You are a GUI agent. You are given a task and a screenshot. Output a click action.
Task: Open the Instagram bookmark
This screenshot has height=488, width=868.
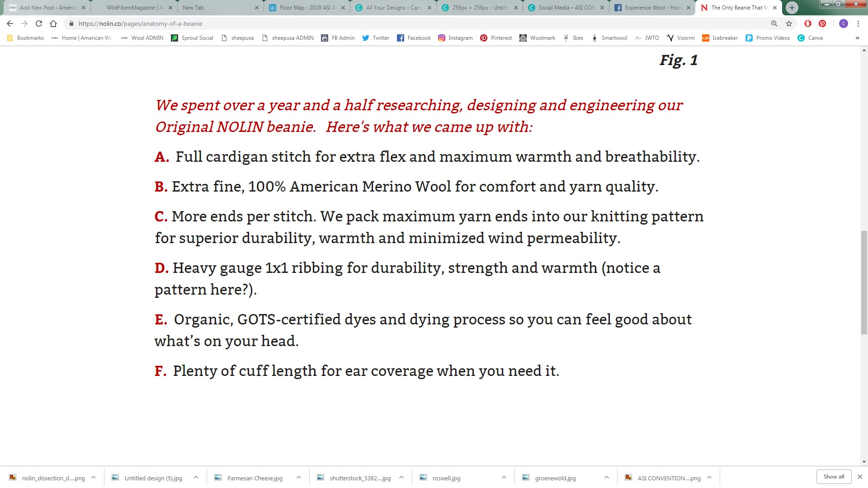[455, 38]
